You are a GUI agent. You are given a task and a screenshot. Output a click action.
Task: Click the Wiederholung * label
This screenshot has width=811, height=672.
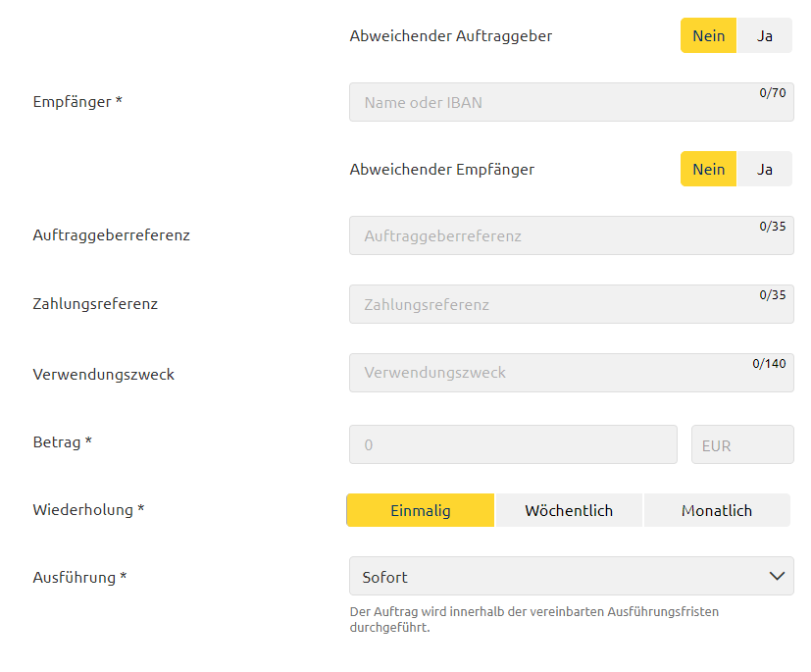click(88, 510)
